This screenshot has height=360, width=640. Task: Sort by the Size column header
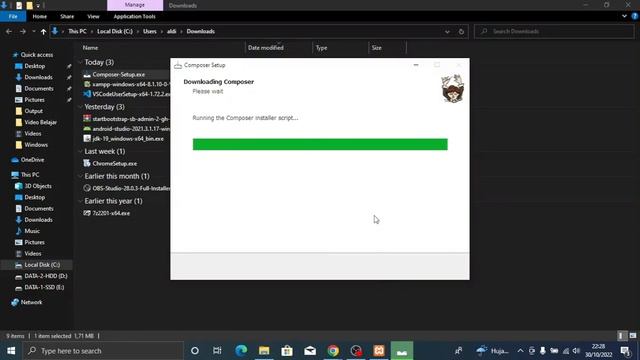[x=376, y=48]
